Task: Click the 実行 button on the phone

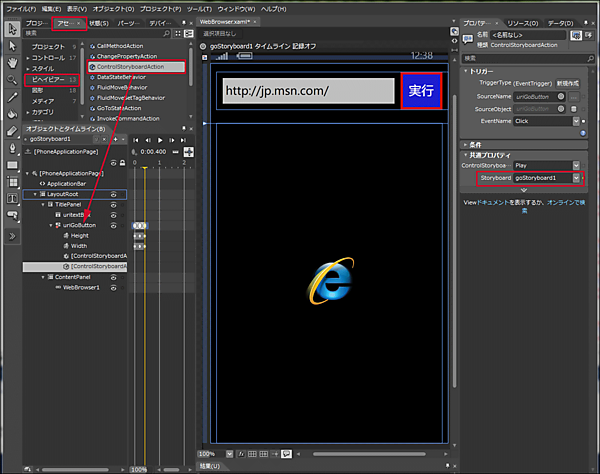Action: point(421,90)
